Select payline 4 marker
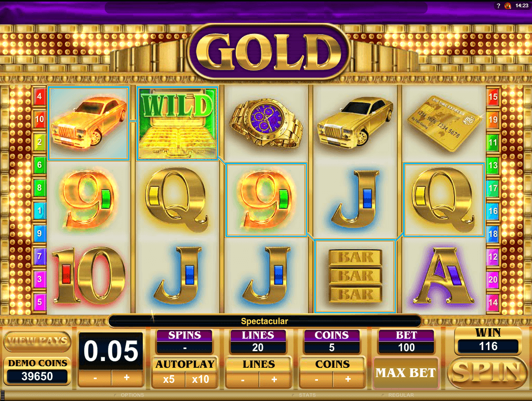The image size is (532, 401). tap(39, 96)
